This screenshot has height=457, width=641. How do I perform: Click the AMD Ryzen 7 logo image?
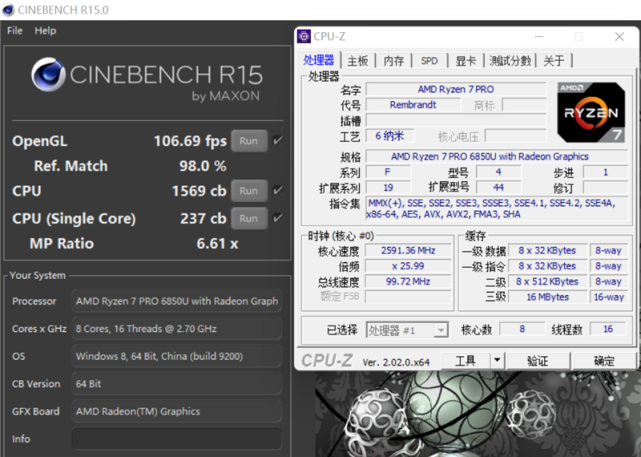point(590,111)
